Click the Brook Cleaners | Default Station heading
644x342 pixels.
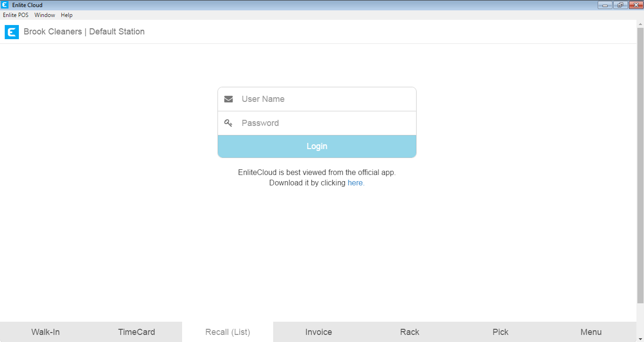pos(84,32)
